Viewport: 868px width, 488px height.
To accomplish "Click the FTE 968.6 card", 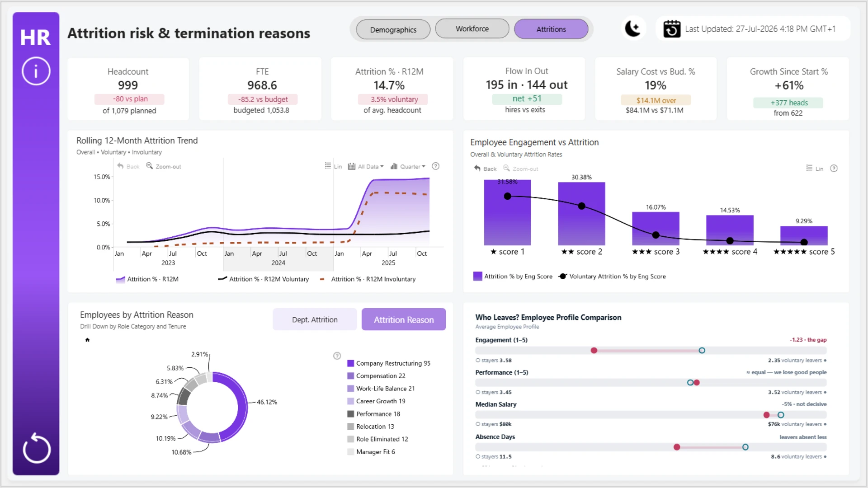I will click(x=260, y=89).
